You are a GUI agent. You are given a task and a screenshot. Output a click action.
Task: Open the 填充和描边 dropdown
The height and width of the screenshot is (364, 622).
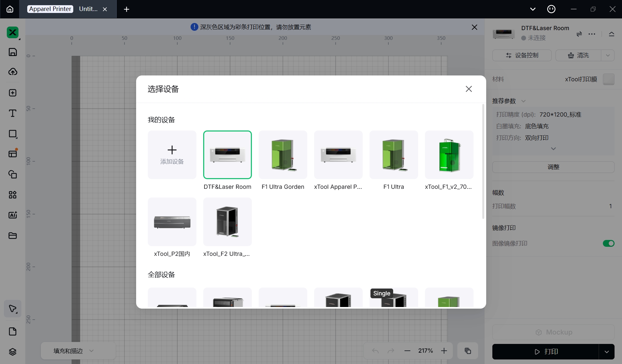coord(74,351)
